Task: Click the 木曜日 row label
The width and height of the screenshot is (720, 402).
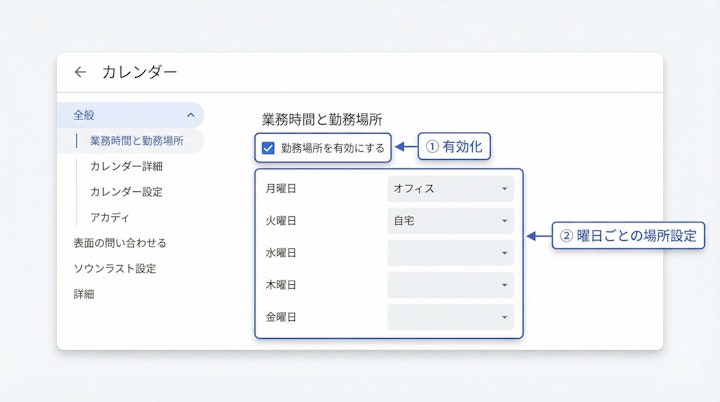Action: pyautogui.click(x=281, y=285)
